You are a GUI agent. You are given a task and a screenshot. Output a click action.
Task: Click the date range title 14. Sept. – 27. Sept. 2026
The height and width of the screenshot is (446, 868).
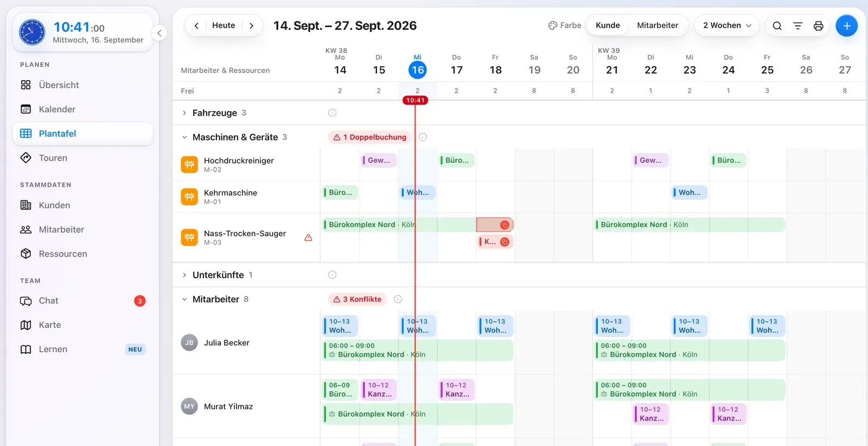coord(345,26)
